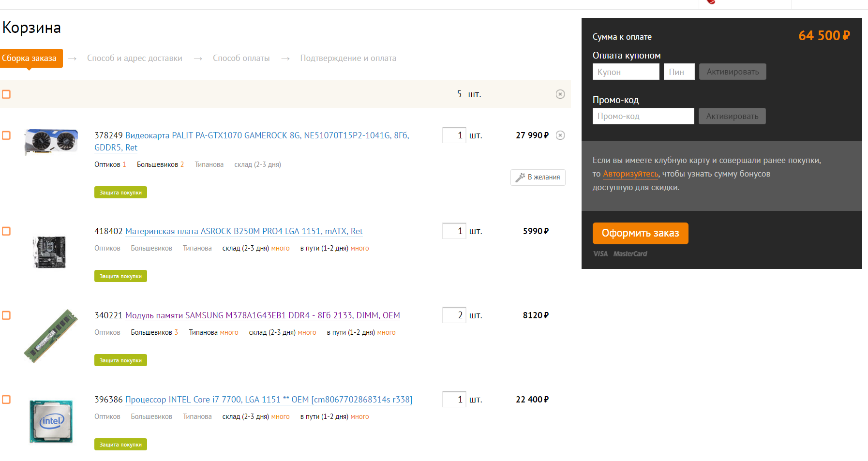Image resolution: width=868 pixels, height=461 pixels.
Task: Click the quantity field for the ASROCK motherboard
Action: [454, 231]
